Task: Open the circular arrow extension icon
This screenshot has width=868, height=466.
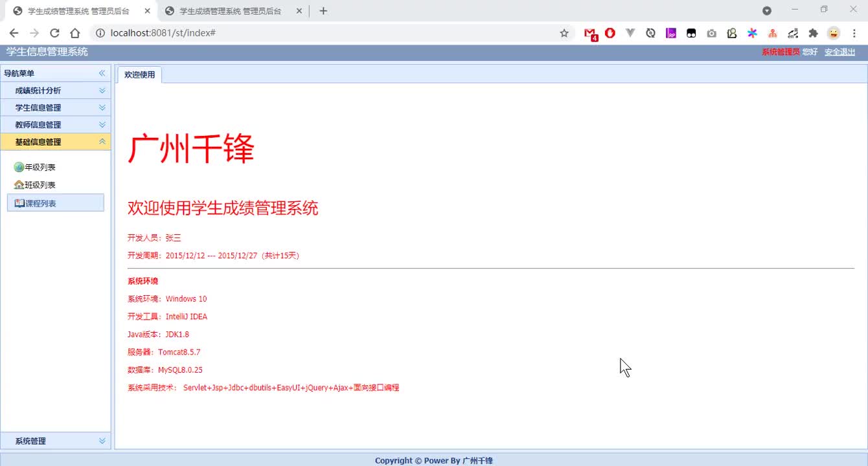Action: 650,33
